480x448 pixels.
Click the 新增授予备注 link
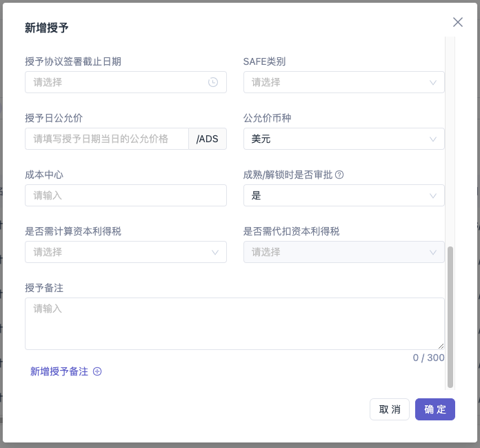click(x=59, y=371)
